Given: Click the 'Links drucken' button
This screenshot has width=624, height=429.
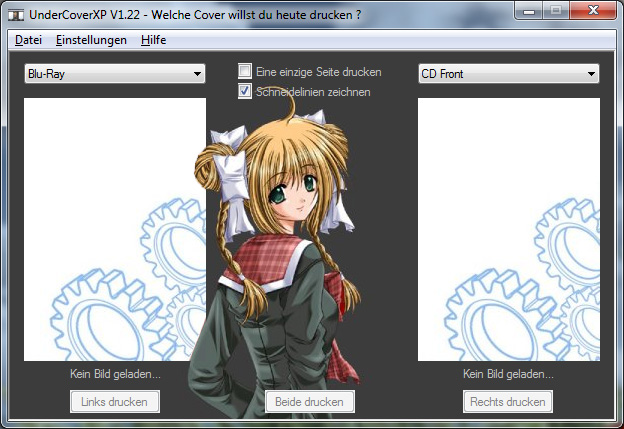Looking at the screenshot, I should pos(115,402).
